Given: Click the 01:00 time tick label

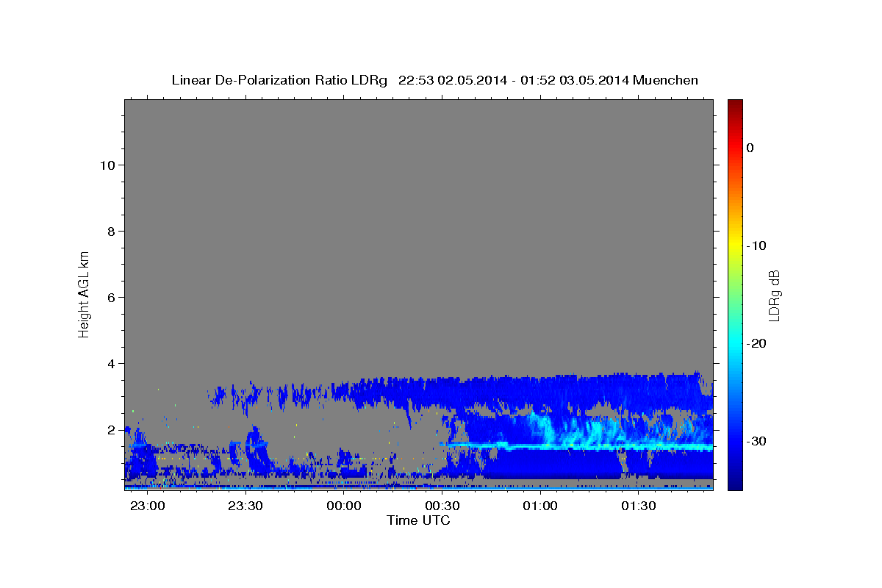Looking at the screenshot, I should click(x=540, y=506).
